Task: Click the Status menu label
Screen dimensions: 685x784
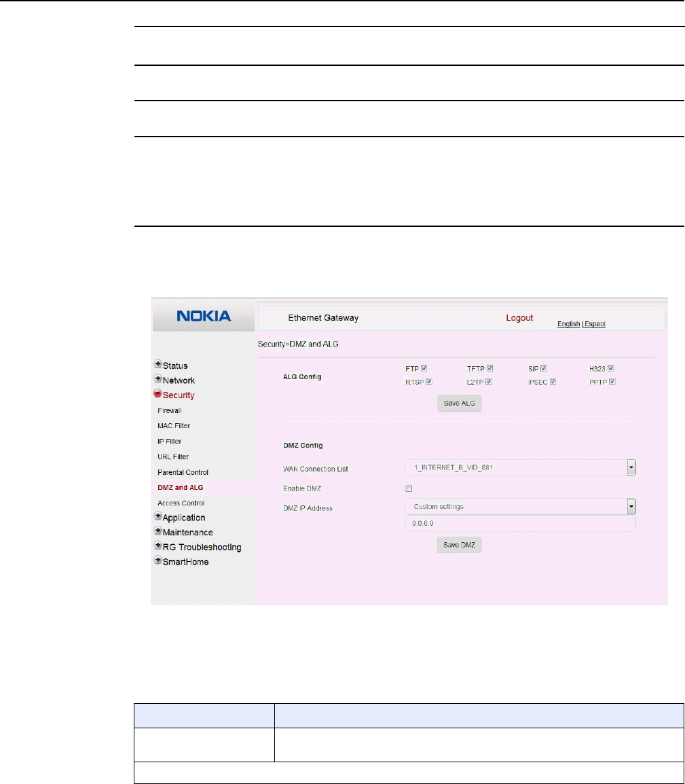Action: [175, 366]
